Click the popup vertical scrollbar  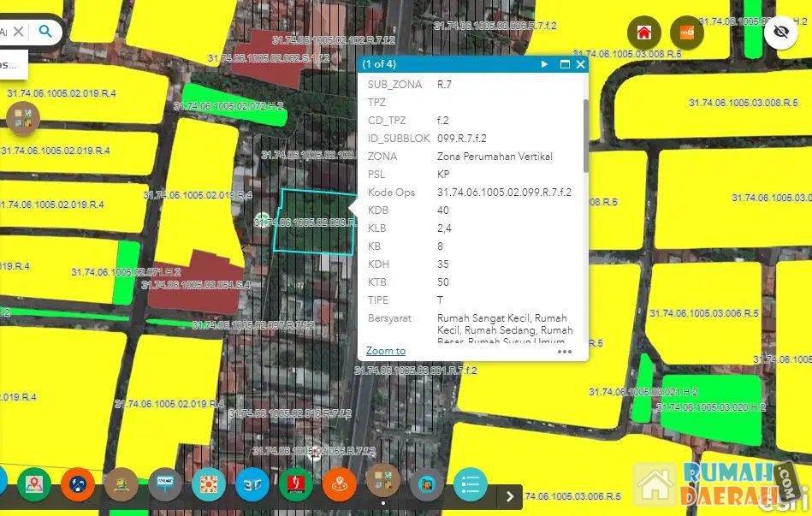point(585,137)
